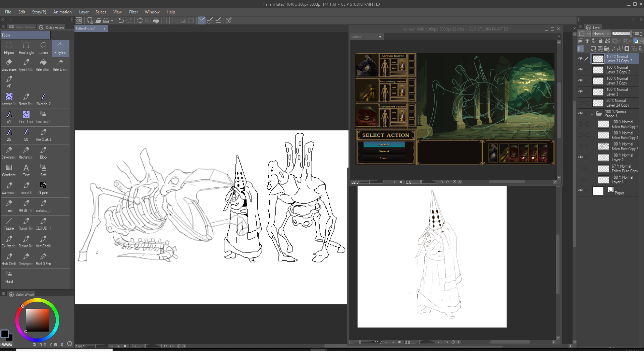Open the Filter menu
This screenshot has width=644, height=362.
click(x=133, y=12)
